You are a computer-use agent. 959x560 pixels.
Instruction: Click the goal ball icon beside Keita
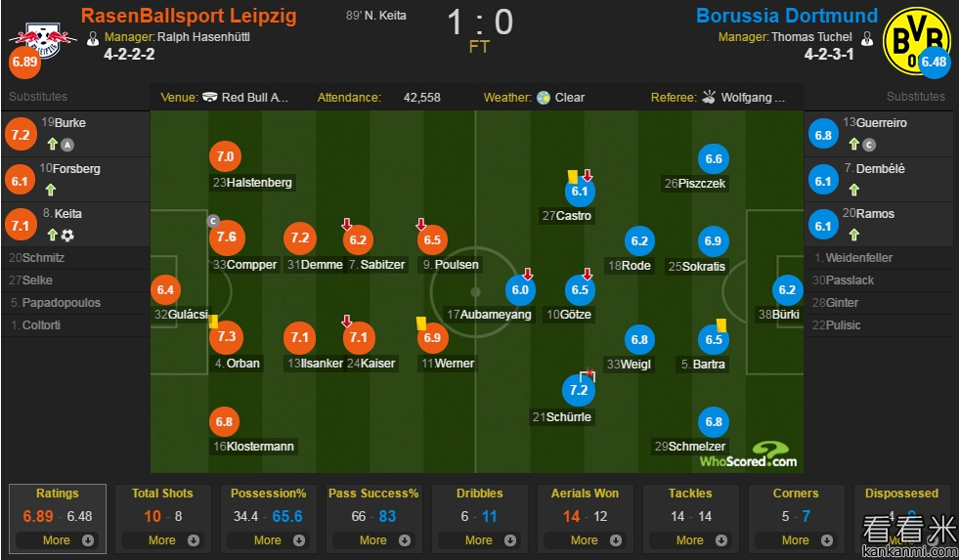(67, 236)
